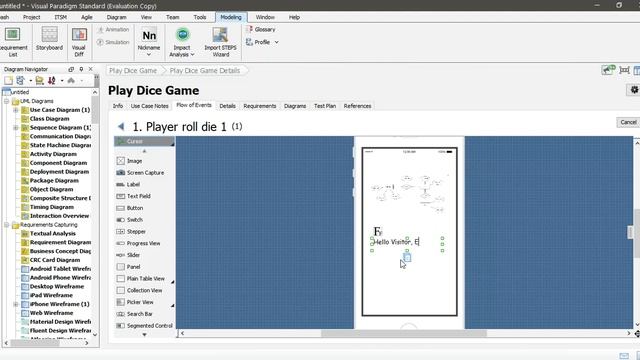Screen dimensions: 640x360
Task: Switch to the Test Plan tab
Action: [x=325, y=106]
